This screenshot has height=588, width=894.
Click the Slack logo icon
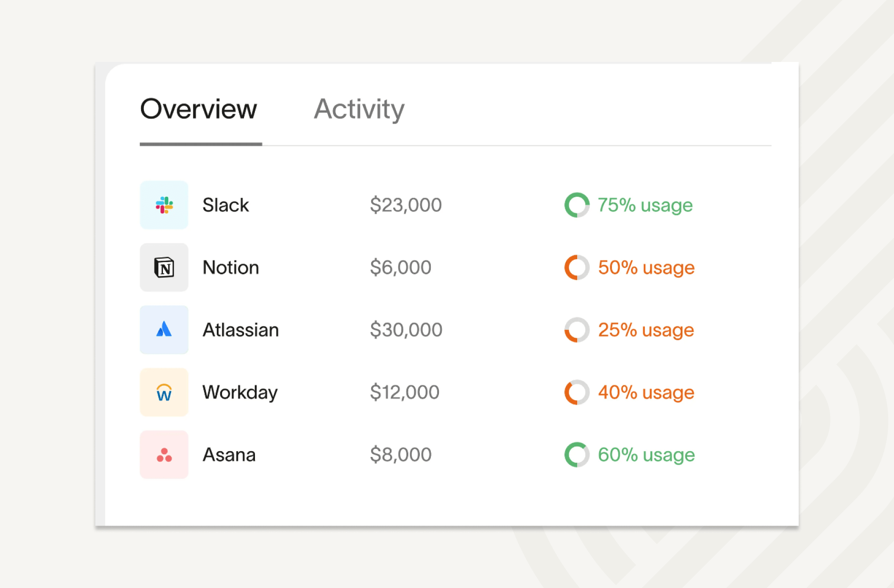point(164,205)
